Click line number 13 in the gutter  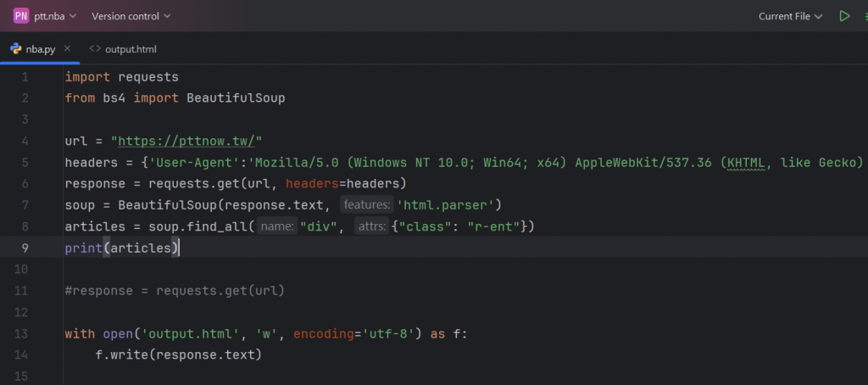coord(21,333)
